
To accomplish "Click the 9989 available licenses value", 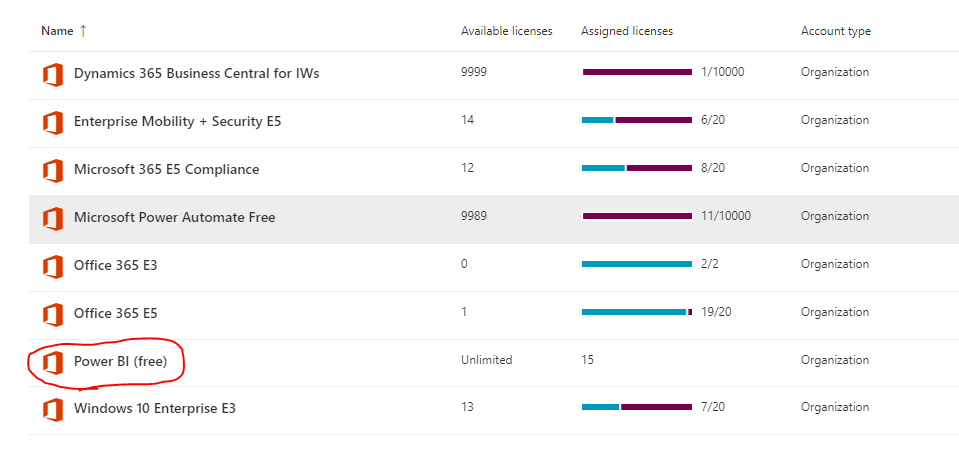I will pyautogui.click(x=474, y=216).
